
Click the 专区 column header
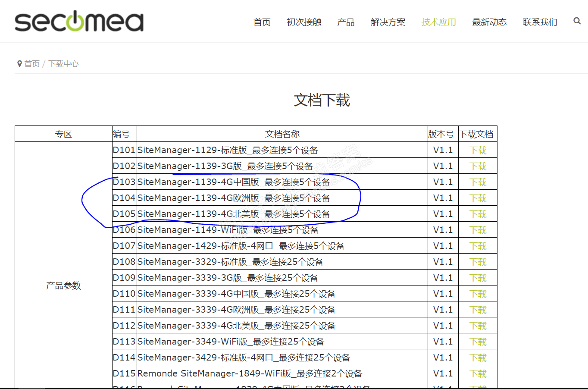(x=63, y=134)
